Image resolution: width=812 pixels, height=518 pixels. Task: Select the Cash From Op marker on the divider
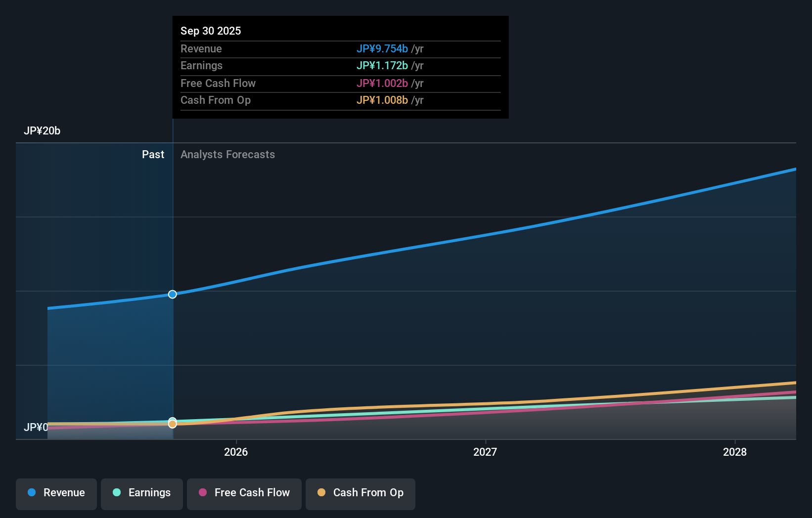(172, 424)
